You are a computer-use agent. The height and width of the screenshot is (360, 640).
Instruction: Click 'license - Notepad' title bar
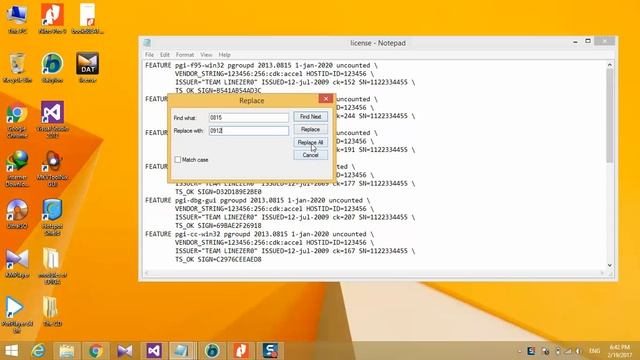click(378, 43)
